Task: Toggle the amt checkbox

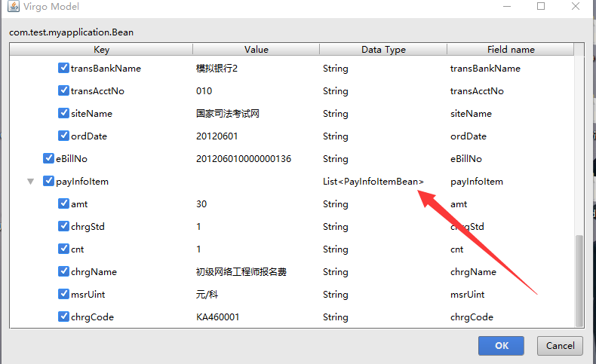Action: (63, 203)
